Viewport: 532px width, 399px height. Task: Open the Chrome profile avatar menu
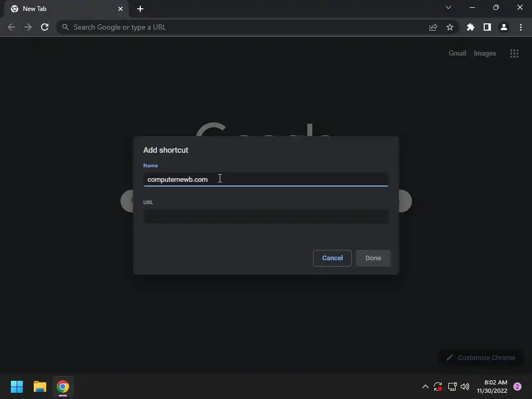504,27
